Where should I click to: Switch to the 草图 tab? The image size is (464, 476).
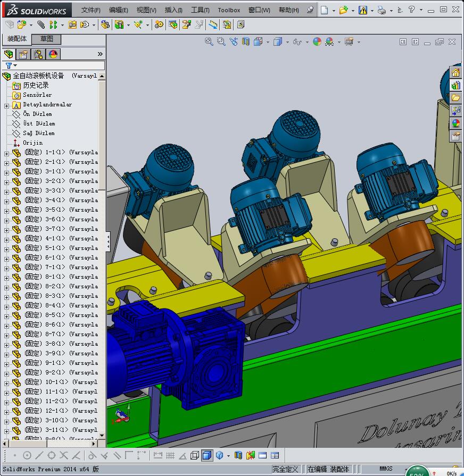point(47,39)
